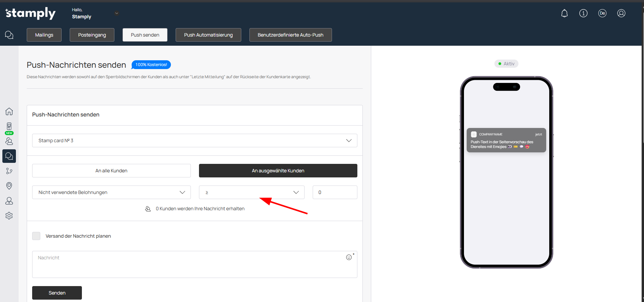Select 'An ausgewählte Kunden' option

click(x=278, y=171)
